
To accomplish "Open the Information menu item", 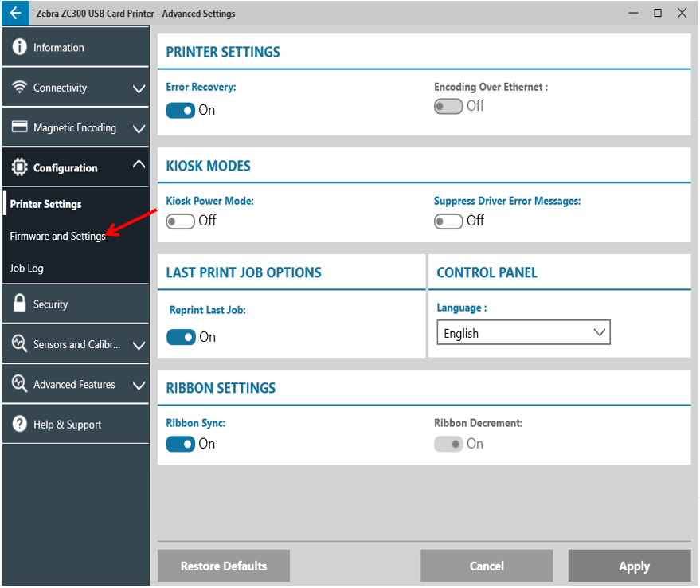I will pos(76,47).
